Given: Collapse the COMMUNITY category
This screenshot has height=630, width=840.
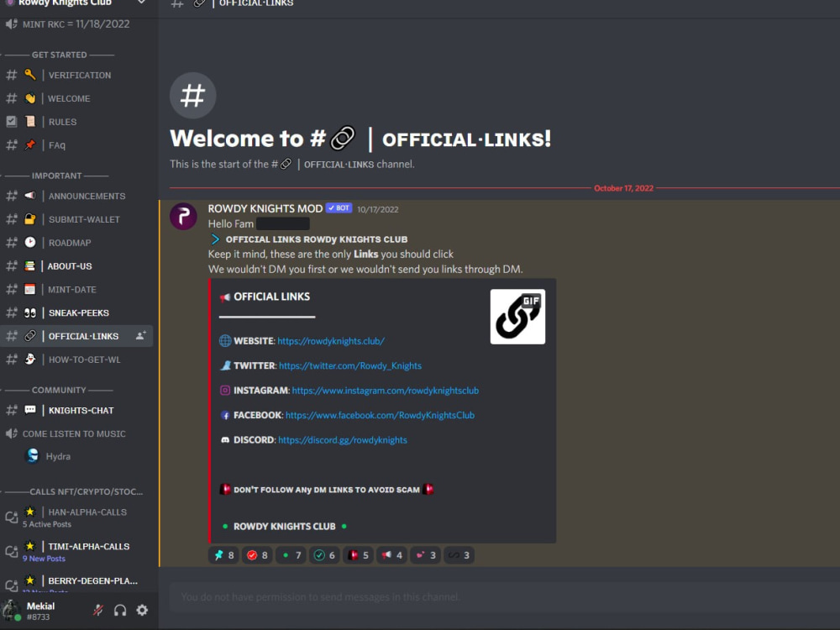Looking at the screenshot, I should 59,390.
